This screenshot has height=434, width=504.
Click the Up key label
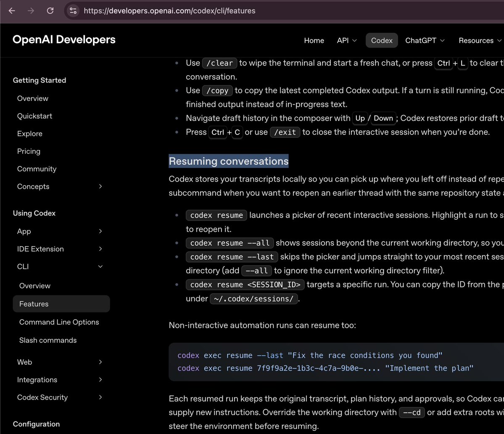(360, 118)
